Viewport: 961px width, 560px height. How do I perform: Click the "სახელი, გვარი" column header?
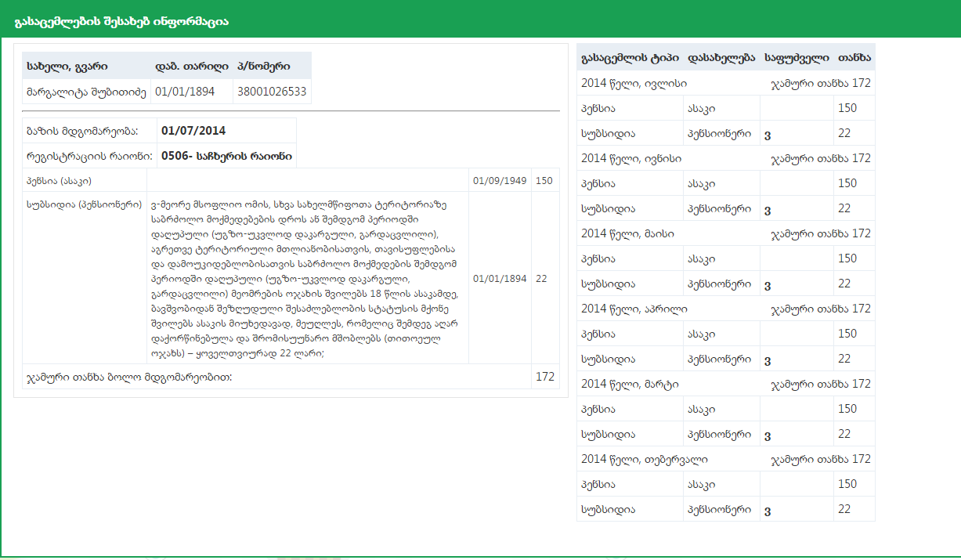[67, 66]
